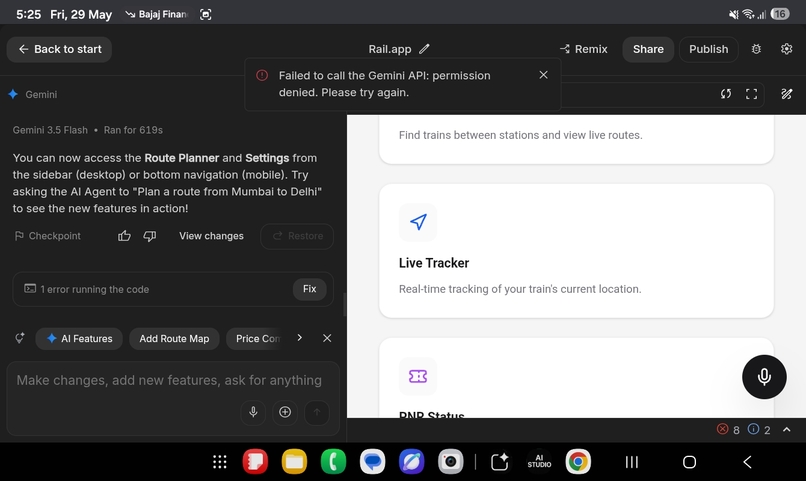Send the prompt with arrow button

[317, 412]
